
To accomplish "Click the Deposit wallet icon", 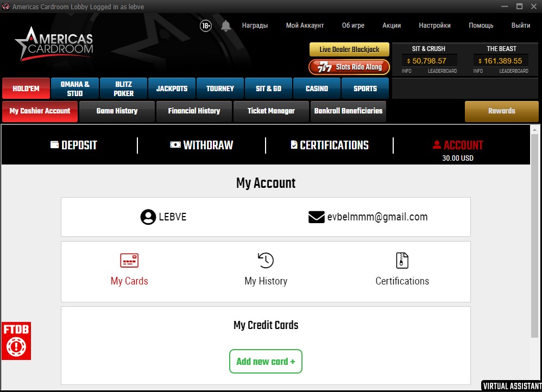I will (x=55, y=144).
